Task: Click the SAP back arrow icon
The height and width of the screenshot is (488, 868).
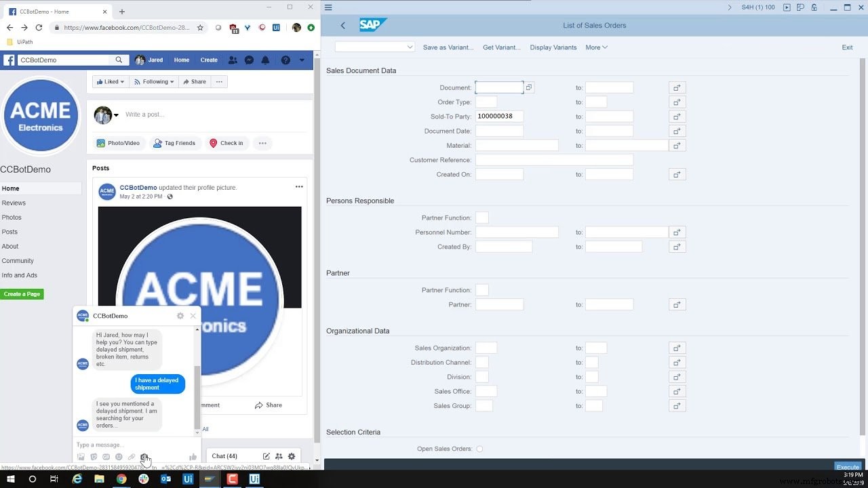Action: (x=342, y=25)
